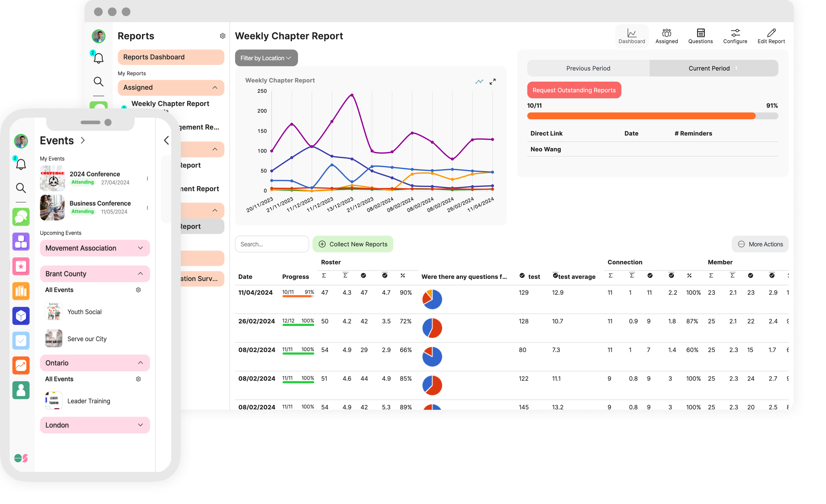Click the notification bell in phone sidebar
Image resolution: width=826 pixels, height=504 pixels.
click(21, 164)
